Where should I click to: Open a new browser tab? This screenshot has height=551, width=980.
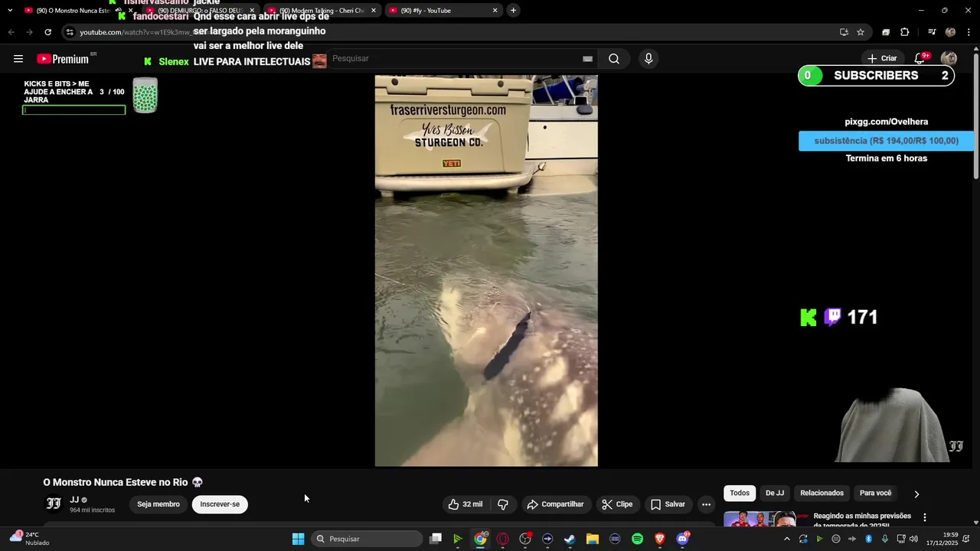tap(513, 11)
